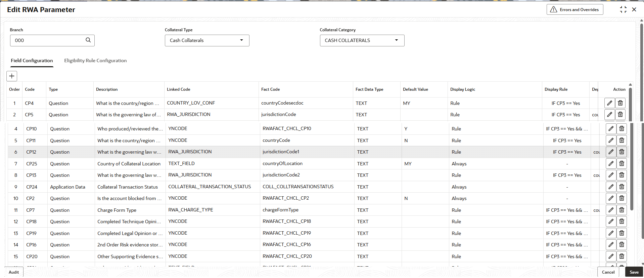The width and height of the screenshot is (644, 278).
Task: Delete the CP16 row with the trash icon
Action: click(x=622, y=245)
